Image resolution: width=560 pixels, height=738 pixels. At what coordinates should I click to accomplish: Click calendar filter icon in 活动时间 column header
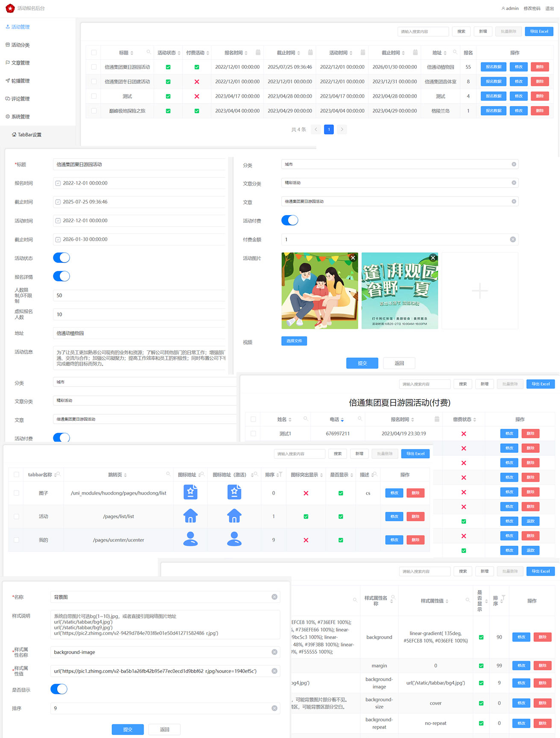363,52
